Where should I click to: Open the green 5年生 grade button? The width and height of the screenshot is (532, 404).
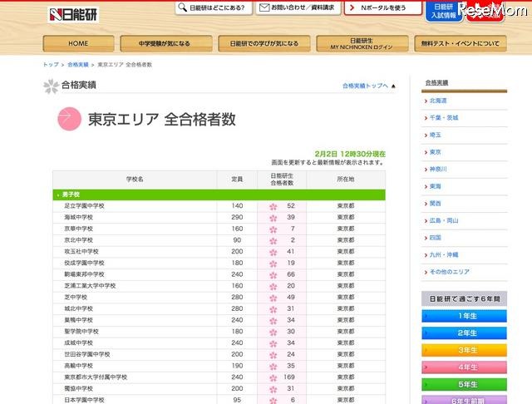point(464,384)
